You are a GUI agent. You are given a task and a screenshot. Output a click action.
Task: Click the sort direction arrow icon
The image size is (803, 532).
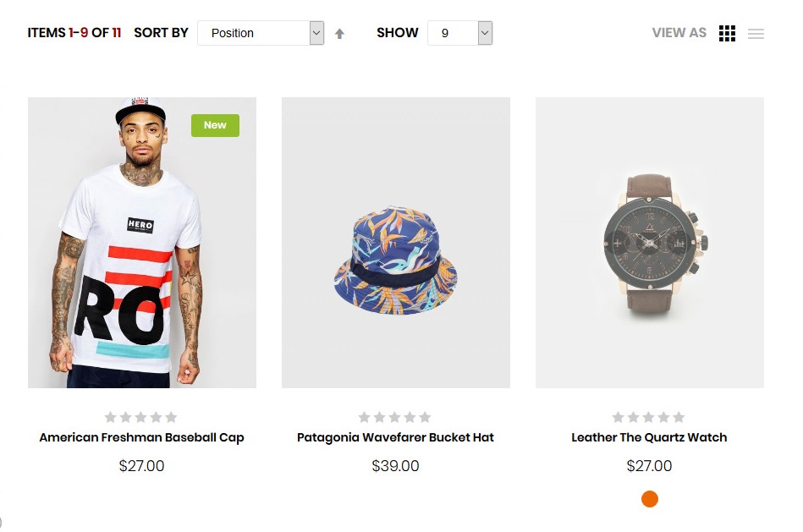(339, 34)
